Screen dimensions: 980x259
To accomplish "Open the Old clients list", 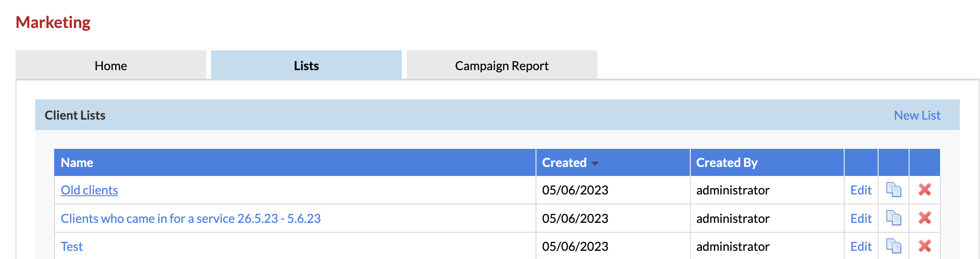I will coord(89,190).
